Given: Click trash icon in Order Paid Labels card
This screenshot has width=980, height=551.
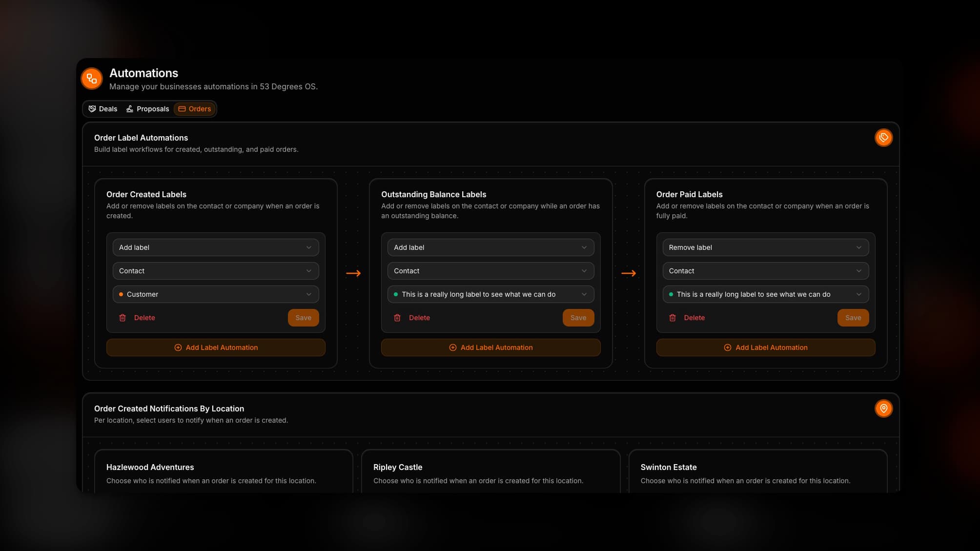Looking at the screenshot, I should point(673,318).
